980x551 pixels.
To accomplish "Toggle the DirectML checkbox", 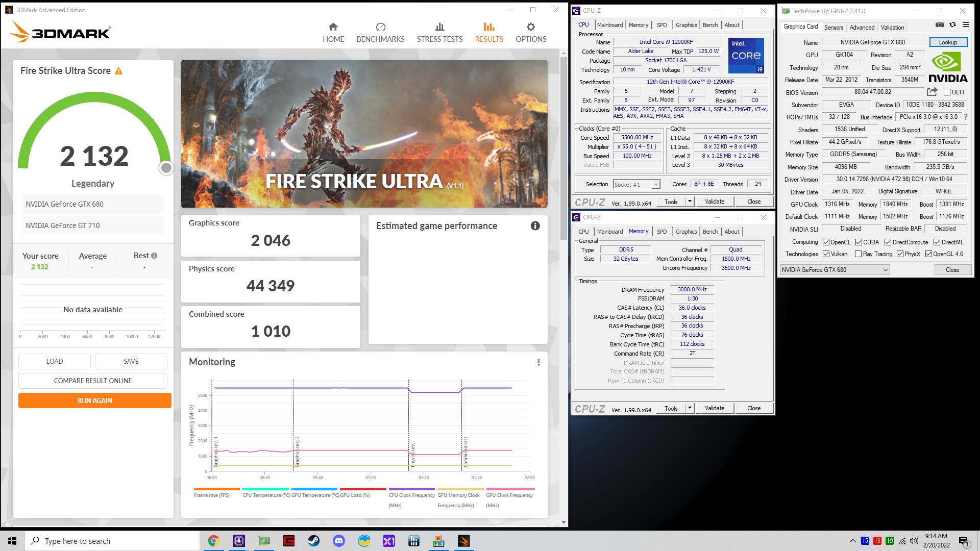I will (x=937, y=242).
